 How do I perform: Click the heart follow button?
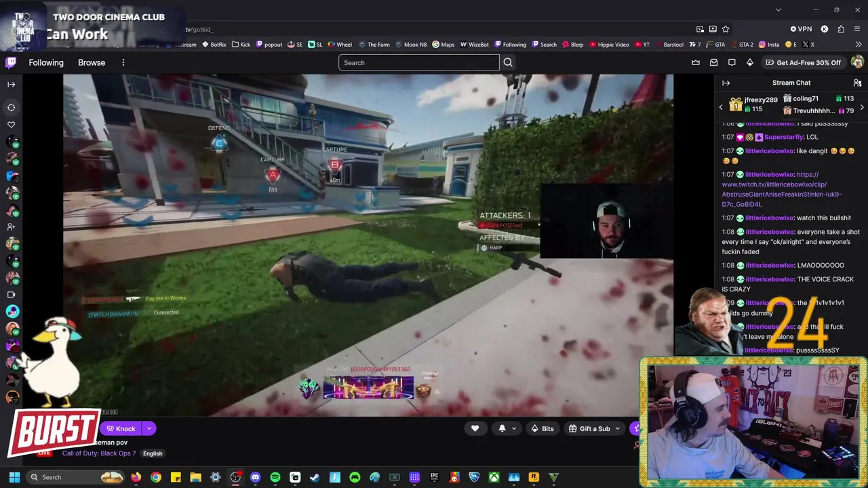coord(475,428)
